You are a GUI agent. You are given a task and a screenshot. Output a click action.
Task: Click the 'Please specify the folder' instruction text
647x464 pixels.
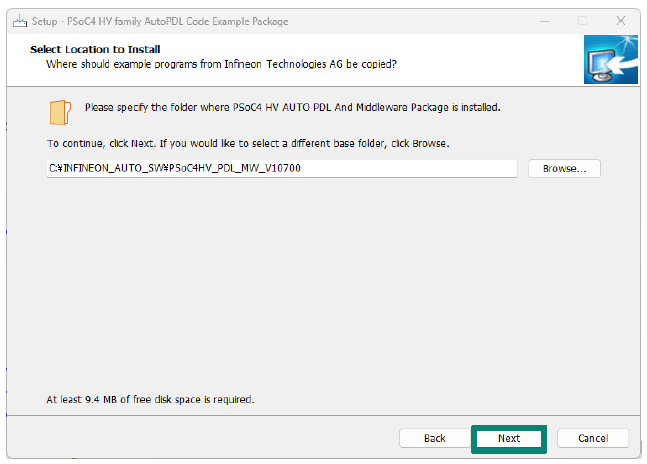pyautogui.click(x=293, y=108)
